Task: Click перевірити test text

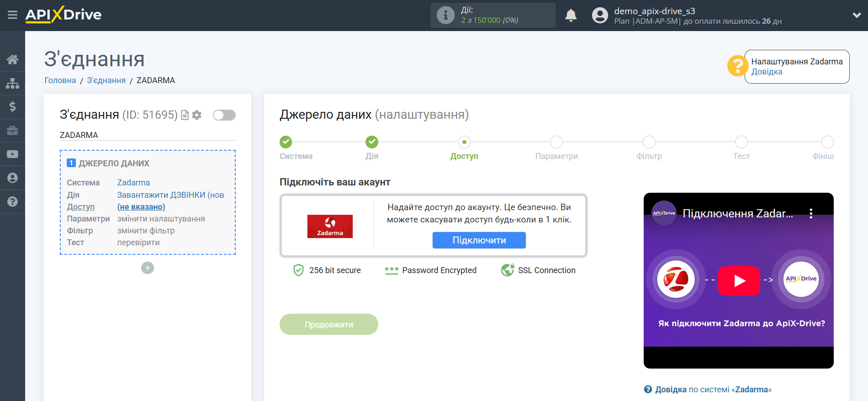Action: pos(138,243)
